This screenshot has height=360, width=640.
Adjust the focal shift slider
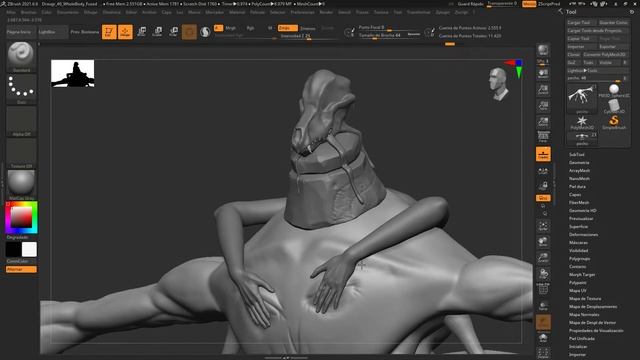coord(389,28)
